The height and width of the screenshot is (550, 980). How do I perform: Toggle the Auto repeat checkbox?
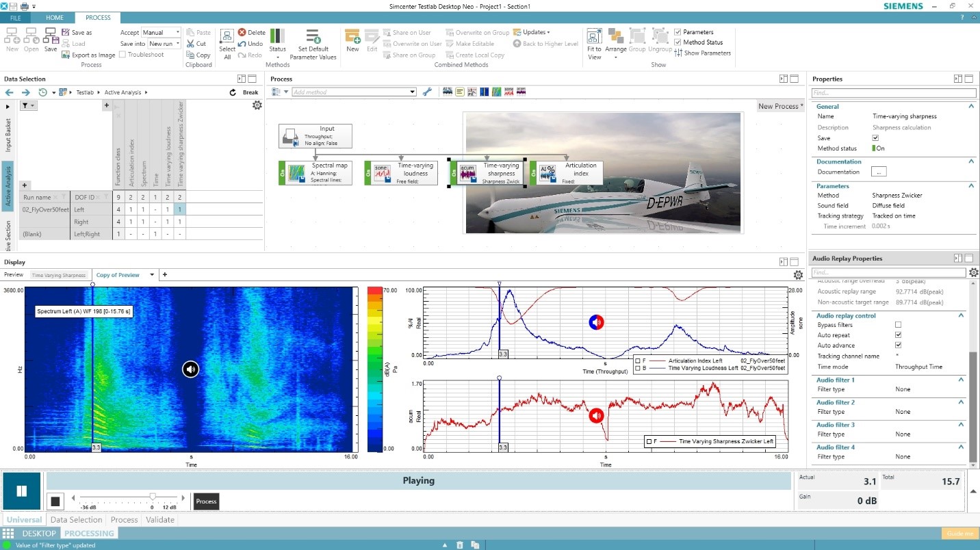click(898, 335)
